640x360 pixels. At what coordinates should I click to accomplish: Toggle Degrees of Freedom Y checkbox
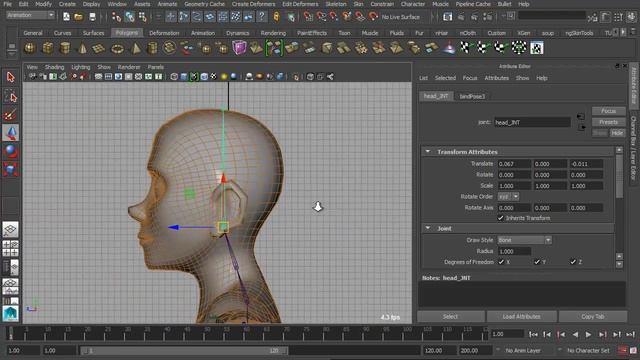[537, 262]
